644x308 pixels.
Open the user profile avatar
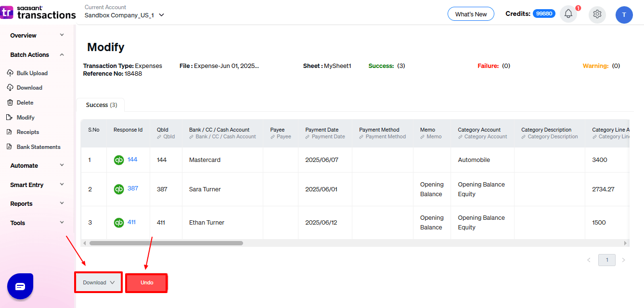pos(624,15)
